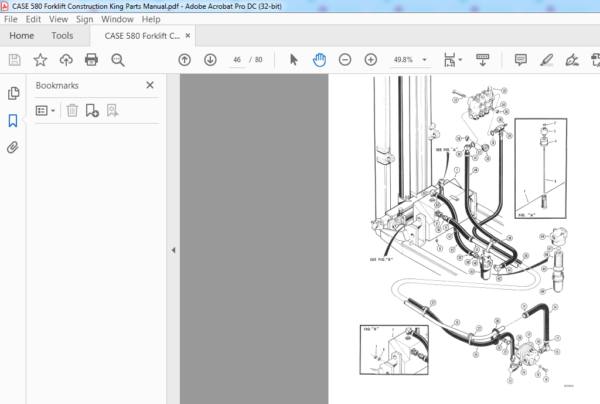Activate the Hand pan tool
This screenshot has width=600, height=404.
coord(319,60)
